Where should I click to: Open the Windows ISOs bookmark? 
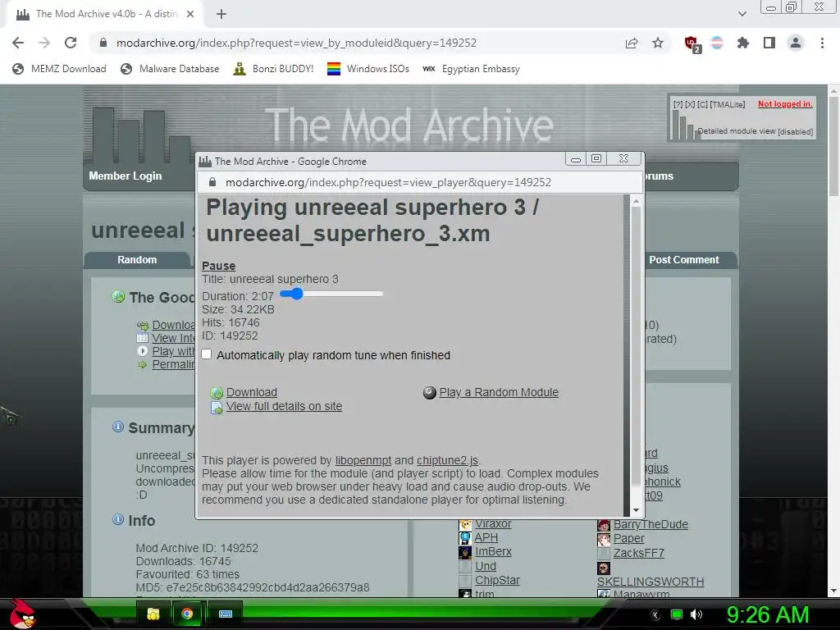click(368, 69)
